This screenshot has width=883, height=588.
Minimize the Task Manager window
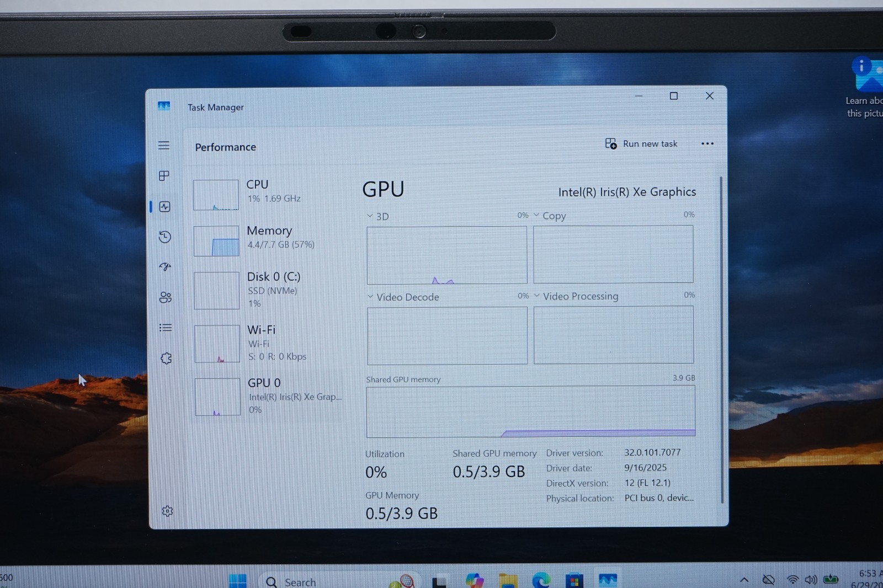[x=639, y=96]
